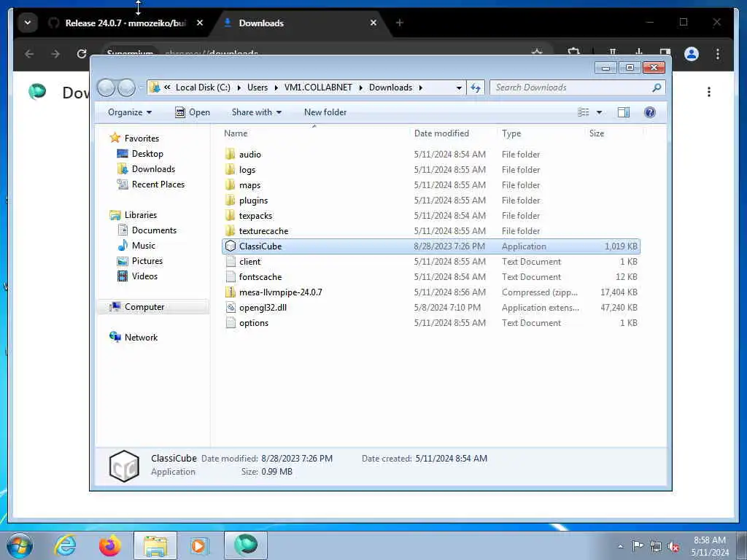The height and width of the screenshot is (560, 747).
Task: Open the Downloads page more actions menu
Action: click(x=709, y=92)
